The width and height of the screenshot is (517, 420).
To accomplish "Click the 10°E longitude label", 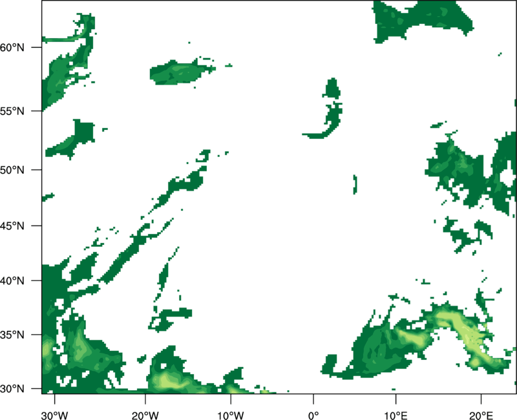I will (396, 415).
